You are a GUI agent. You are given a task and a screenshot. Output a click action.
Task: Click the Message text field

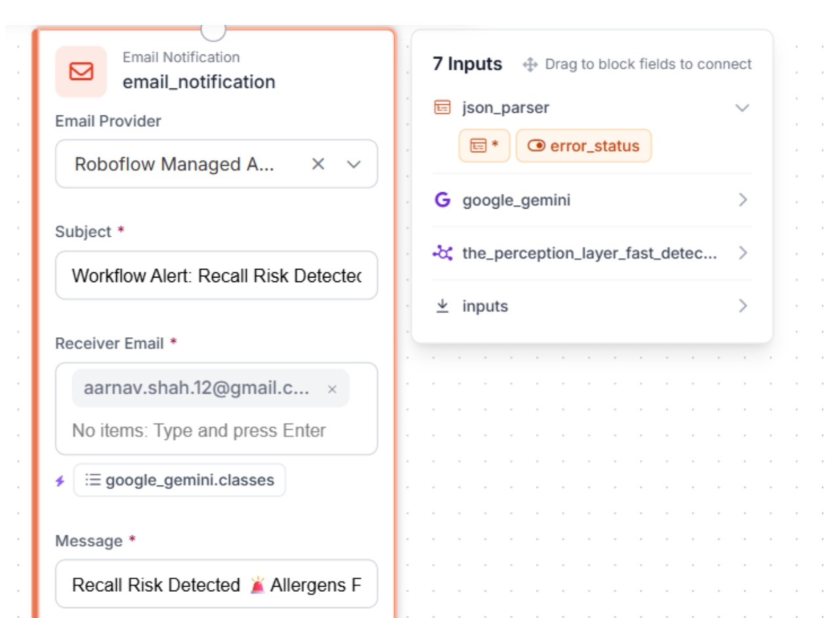pos(216,585)
